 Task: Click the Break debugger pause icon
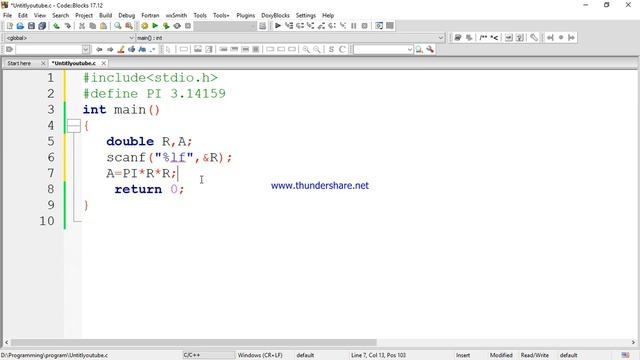pyautogui.click(x=353, y=26)
